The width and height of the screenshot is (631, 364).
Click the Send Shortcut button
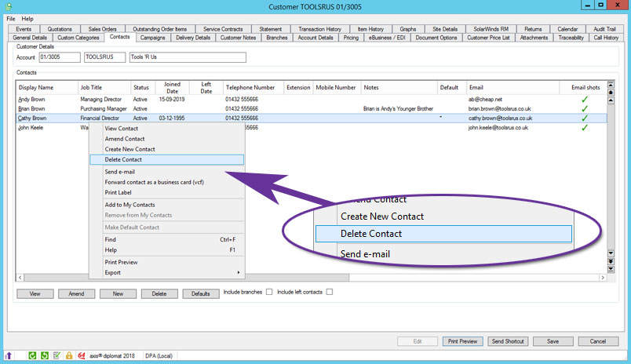508,341
